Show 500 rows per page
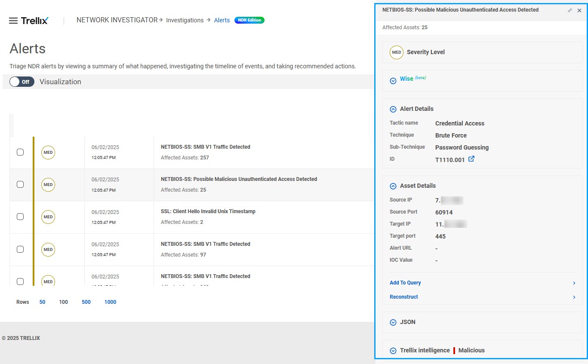Image resolution: width=588 pixels, height=364 pixels. pyautogui.click(x=86, y=302)
